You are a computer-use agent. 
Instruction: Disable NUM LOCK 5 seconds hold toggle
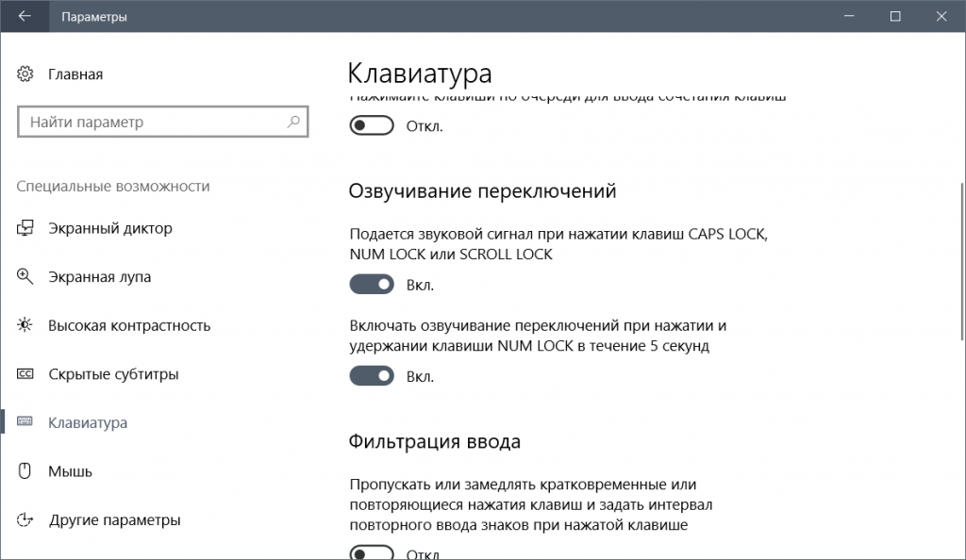click(x=371, y=376)
